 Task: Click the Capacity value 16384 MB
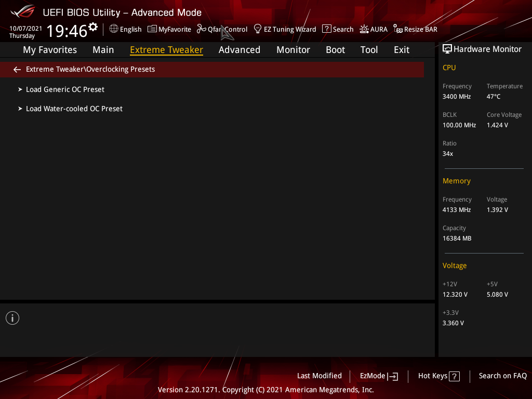[x=457, y=238]
